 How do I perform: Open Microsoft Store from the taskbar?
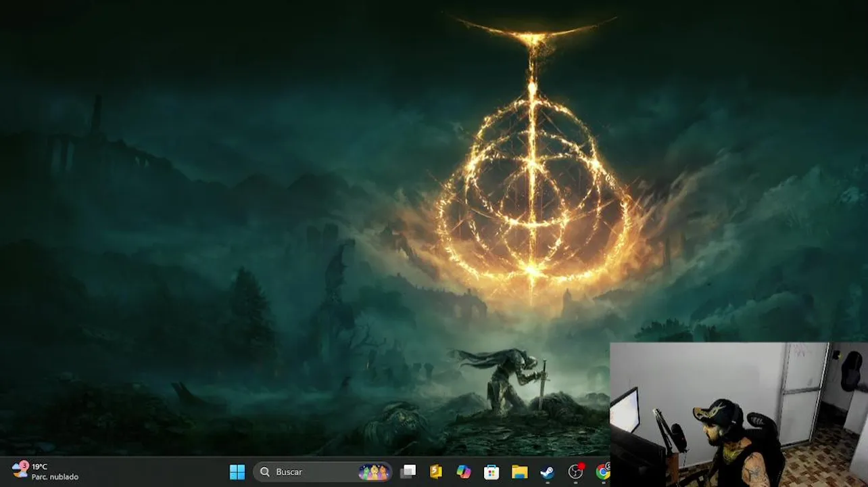[491, 471]
